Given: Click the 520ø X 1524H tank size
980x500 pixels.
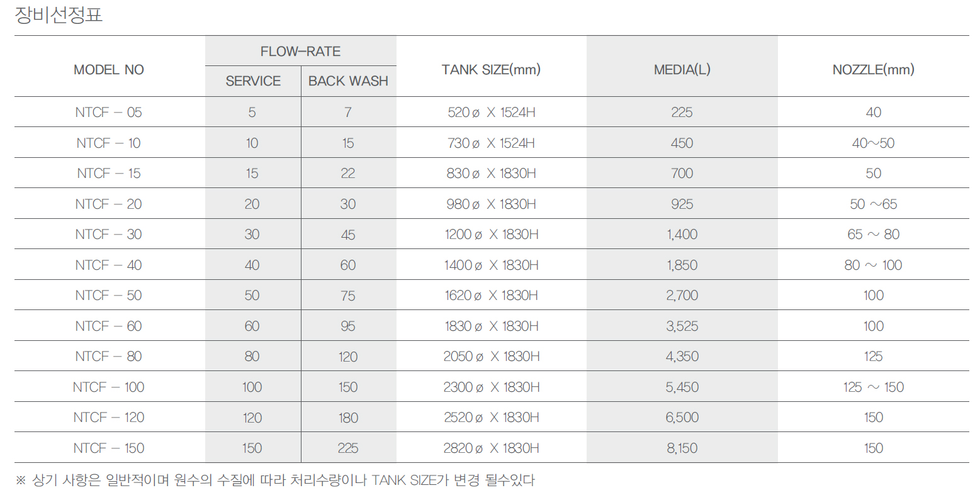Looking at the screenshot, I should coord(491,113).
